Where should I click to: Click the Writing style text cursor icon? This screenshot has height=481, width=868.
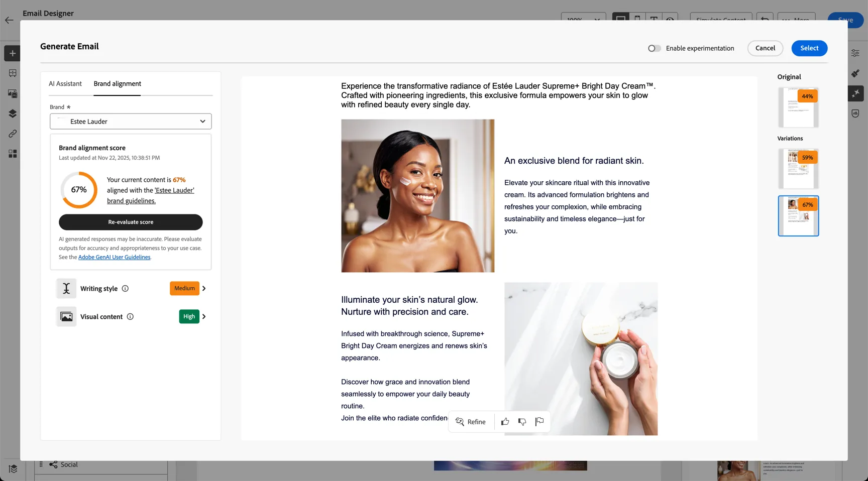pyautogui.click(x=66, y=288)
